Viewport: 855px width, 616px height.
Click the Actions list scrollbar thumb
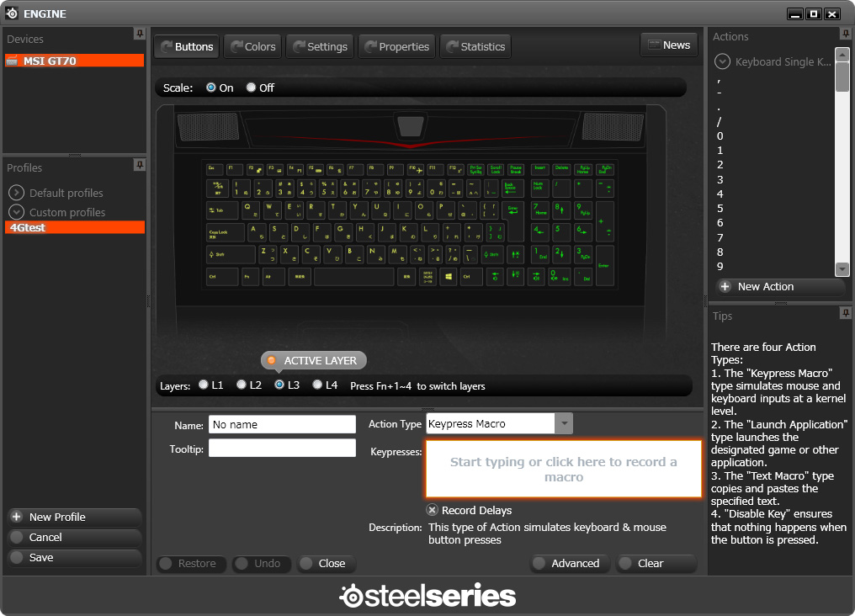842,77
